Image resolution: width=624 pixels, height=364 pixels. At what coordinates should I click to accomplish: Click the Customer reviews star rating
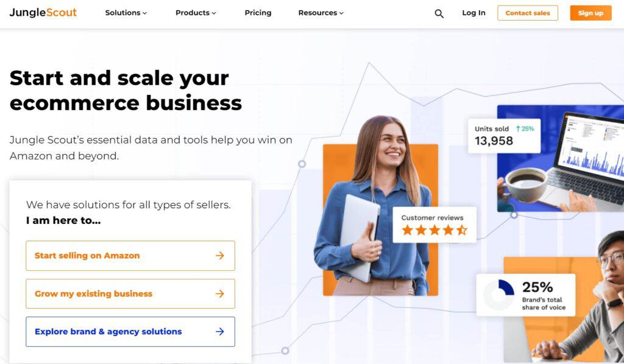[x=434, y=230]
